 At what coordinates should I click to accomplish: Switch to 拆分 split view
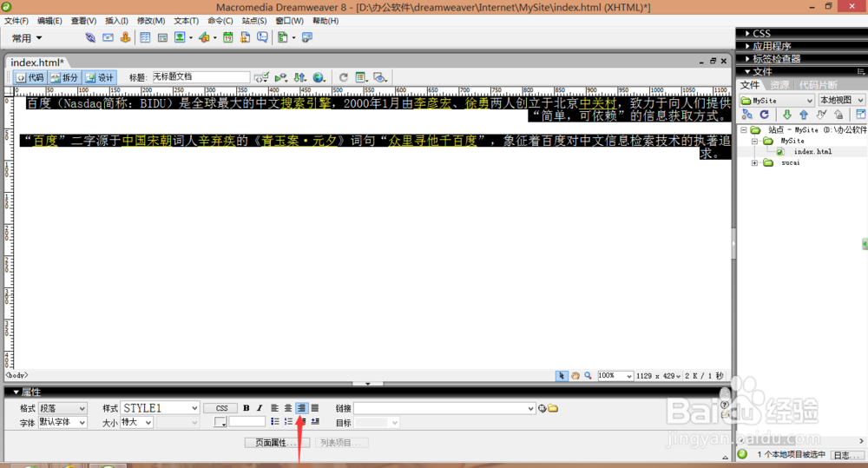click(65, 77)
